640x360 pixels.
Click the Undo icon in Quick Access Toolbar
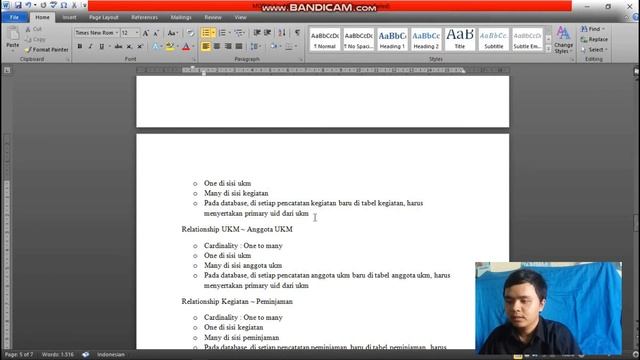click(28, 5)
